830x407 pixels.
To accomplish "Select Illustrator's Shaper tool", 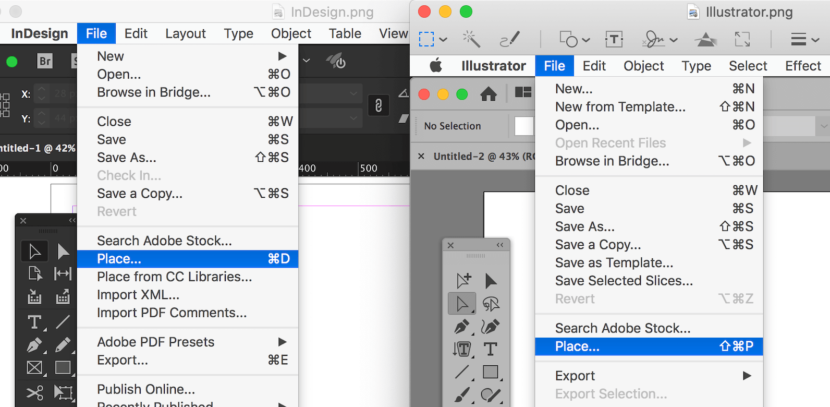I will pyautogui.click(x=490, y=395).
